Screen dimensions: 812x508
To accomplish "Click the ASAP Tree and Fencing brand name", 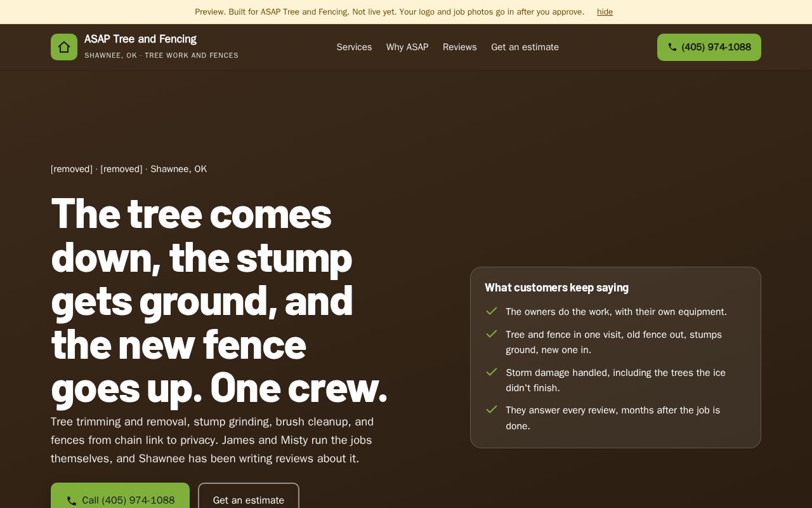I will [x=140, y=39].
